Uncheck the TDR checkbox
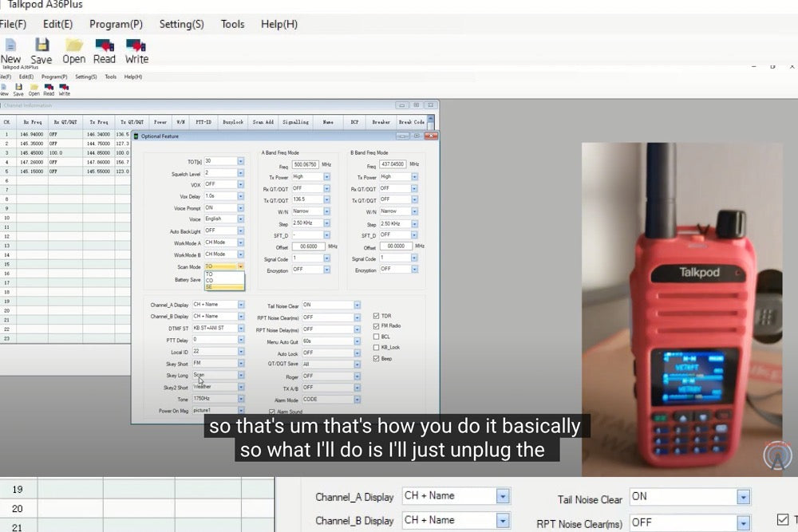The height and width of the screenshot is (532, 798). pyautogui.click(x=377, y=316)
